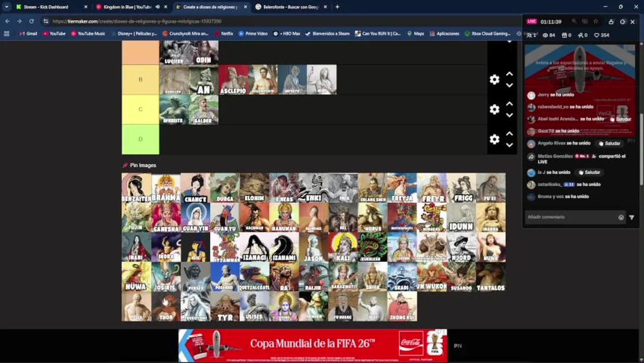Reload the tiermaker page
This screenshot has height=363, width=644.
(31, 21)
